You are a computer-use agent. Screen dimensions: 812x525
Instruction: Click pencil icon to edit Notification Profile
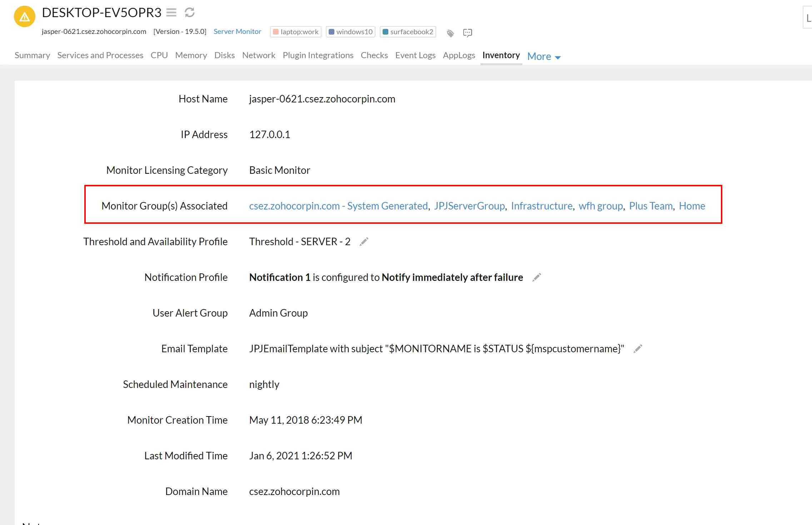coord(537,277)
